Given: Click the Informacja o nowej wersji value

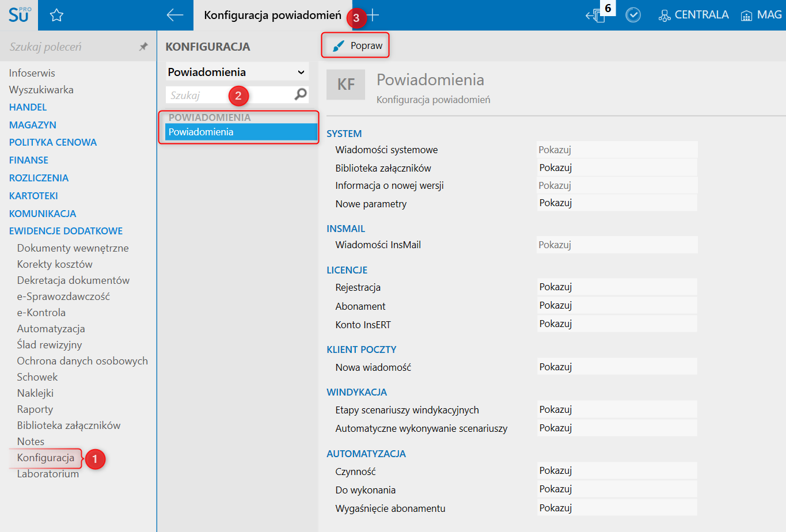Looking at the screenshot, I should (617, 185).
